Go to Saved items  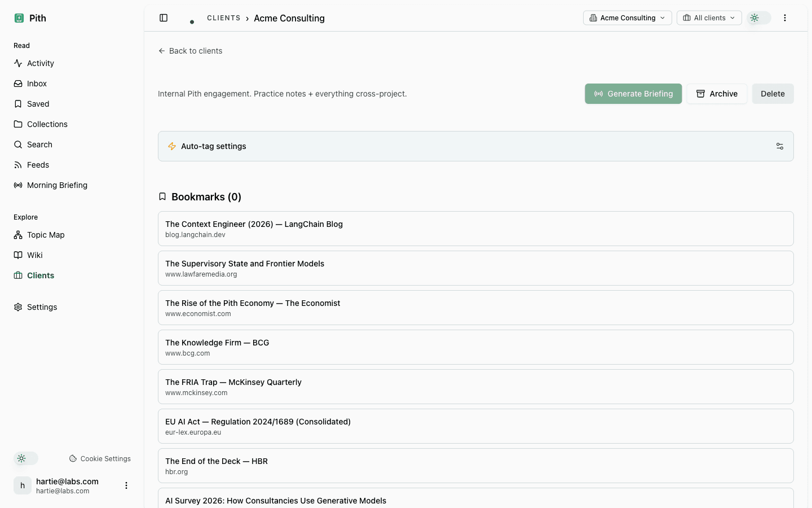pos(72,104)
